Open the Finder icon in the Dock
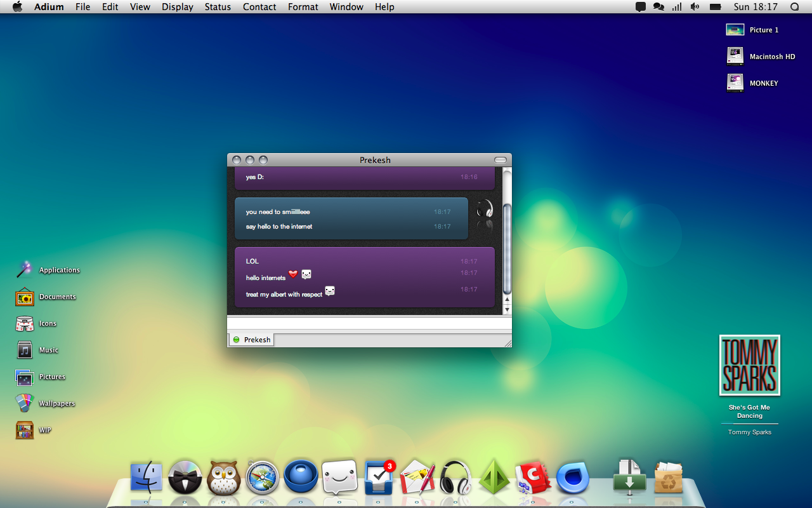This screenshot has width=812, height=508. coord(147,478)
